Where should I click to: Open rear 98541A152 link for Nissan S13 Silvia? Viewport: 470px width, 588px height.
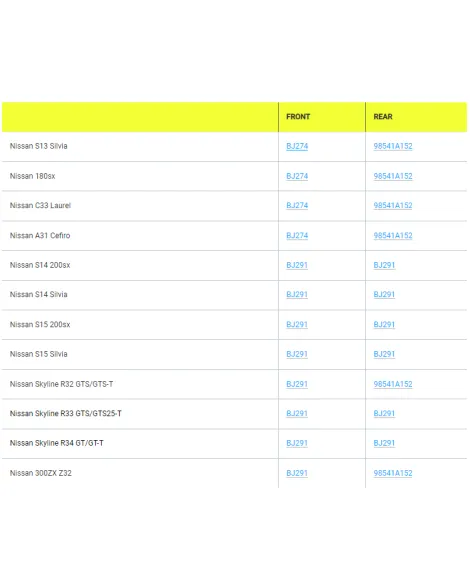click(393, 146)
